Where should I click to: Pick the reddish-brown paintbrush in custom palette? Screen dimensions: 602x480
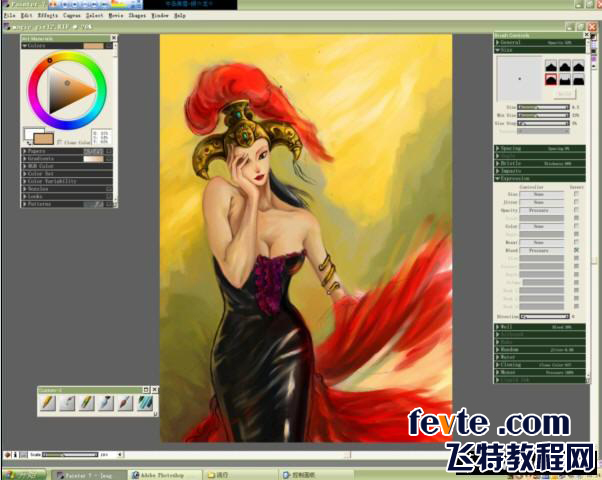tap(126, 403)
